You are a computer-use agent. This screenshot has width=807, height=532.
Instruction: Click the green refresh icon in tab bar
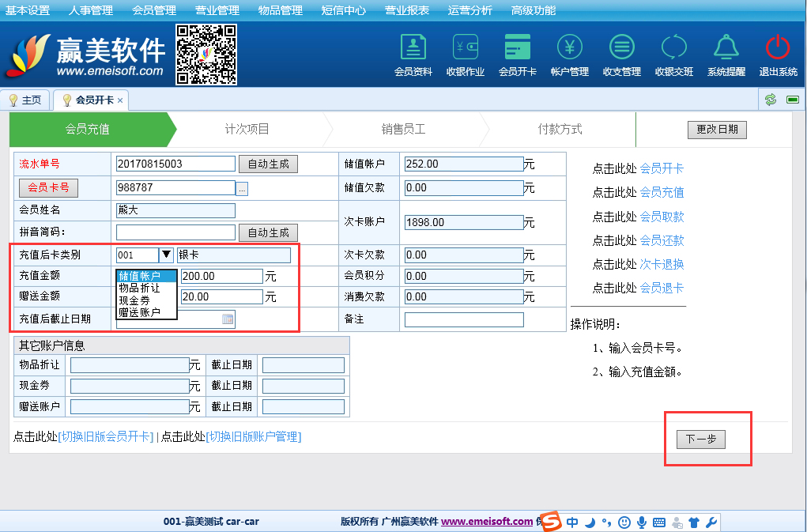click(x=770, y=100)
